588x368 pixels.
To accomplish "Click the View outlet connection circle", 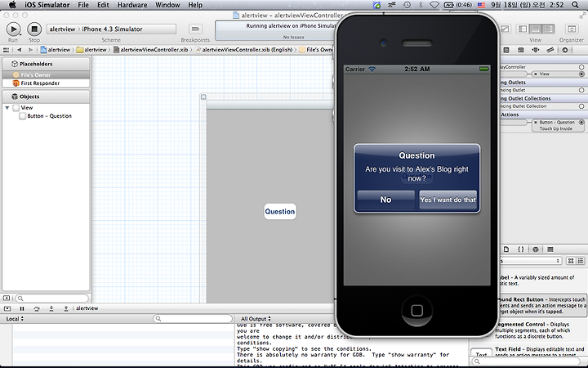I will click(x=581, y=74).
